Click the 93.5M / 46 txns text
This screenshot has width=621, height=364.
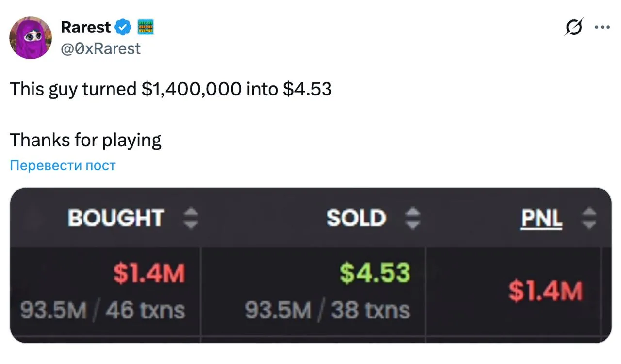pos(103,310)
